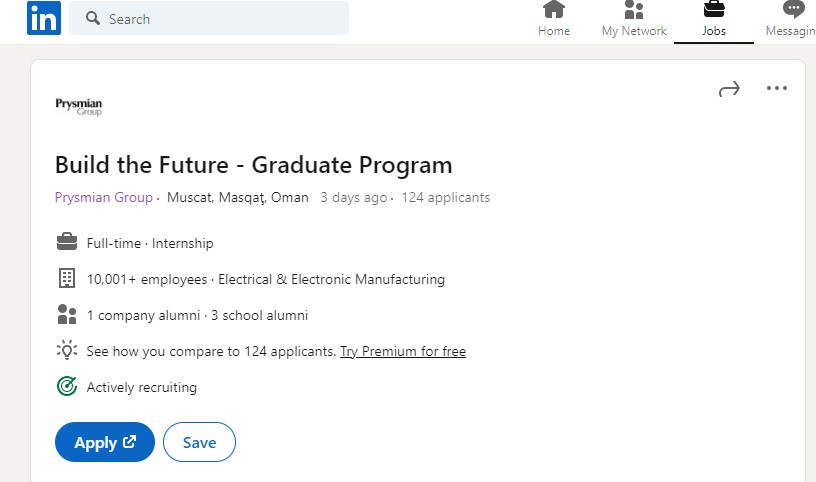
Task: Click the lightbulb icon beside applicant comparison
Action: [x=67, y=350]
